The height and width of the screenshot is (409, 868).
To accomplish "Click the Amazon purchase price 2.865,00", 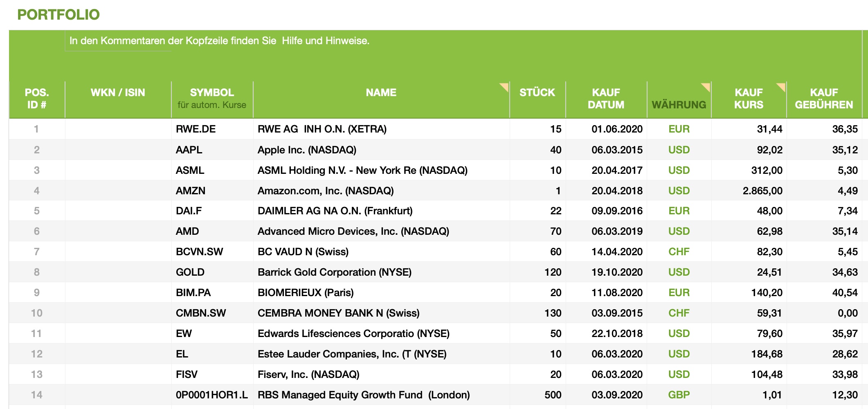I will [x=762, y=191].
